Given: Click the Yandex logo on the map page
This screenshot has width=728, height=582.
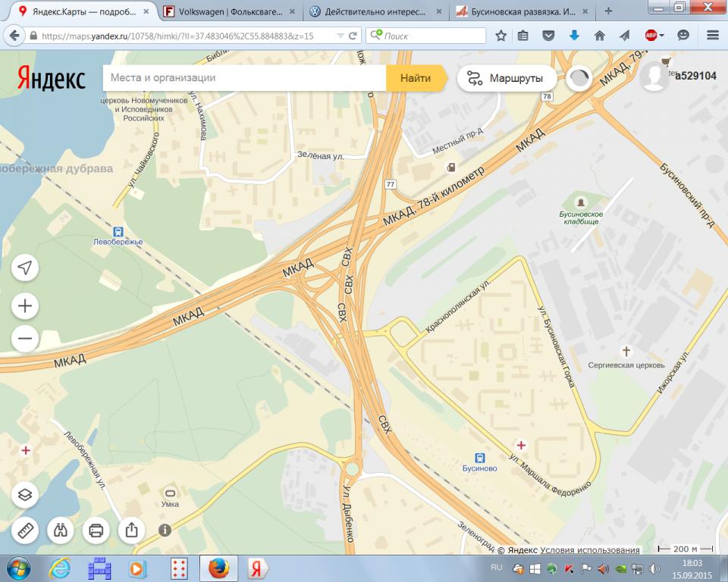Looking at the screenshot, I should click(52, 78).
